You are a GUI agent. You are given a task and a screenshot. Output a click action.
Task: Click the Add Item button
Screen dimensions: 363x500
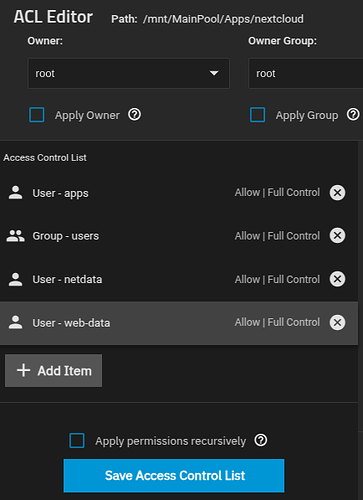coord(53,371)
